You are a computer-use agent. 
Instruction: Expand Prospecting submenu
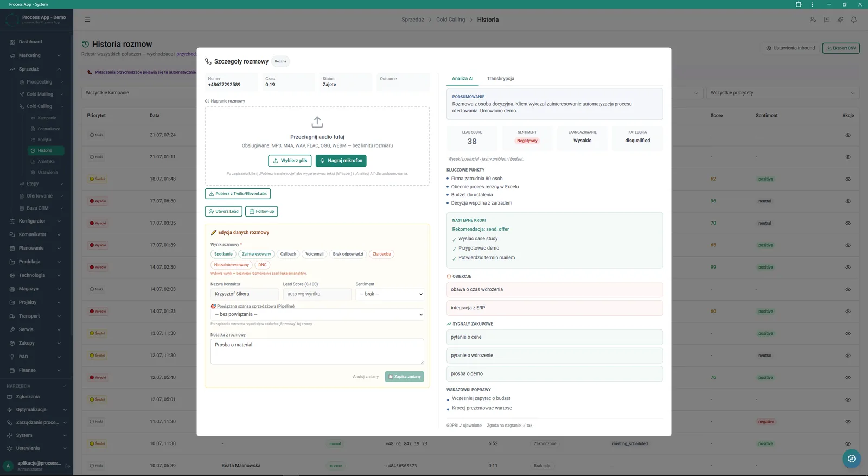pyautogui.click(x=41, y=82)
